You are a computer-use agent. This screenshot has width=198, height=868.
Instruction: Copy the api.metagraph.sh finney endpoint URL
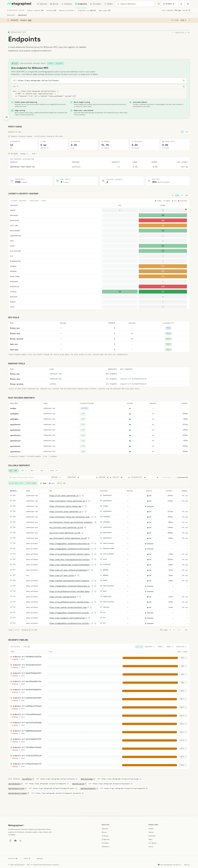pyautogui.click(x=184, y=81)
